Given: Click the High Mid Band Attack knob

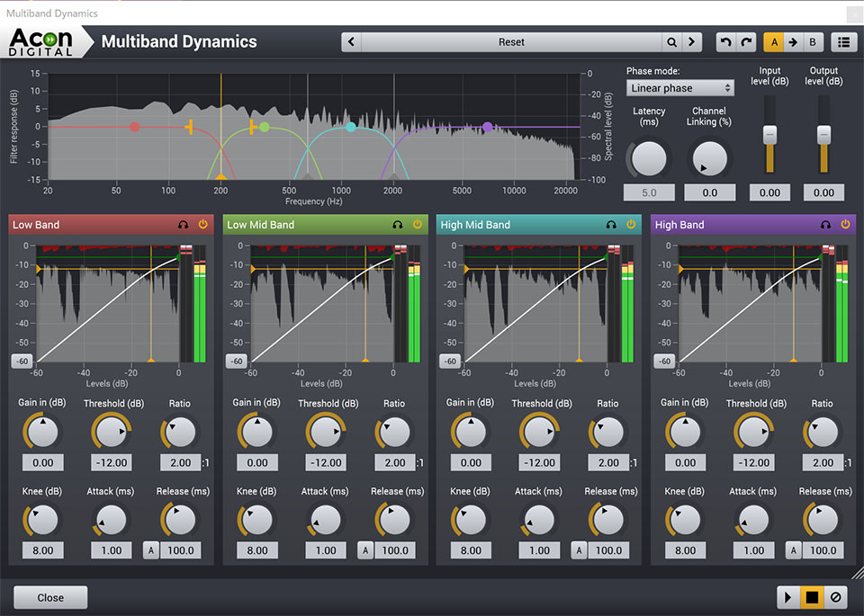Looking at the screenshot, I should click(539, 520).
